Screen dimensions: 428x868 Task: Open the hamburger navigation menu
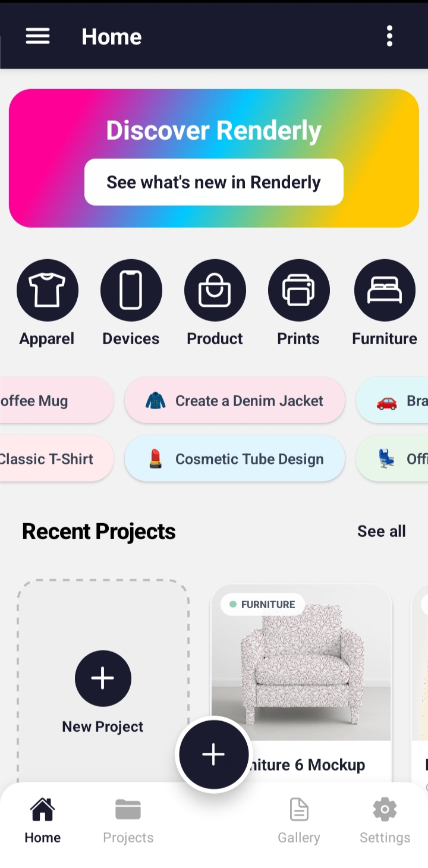[37, 36]
